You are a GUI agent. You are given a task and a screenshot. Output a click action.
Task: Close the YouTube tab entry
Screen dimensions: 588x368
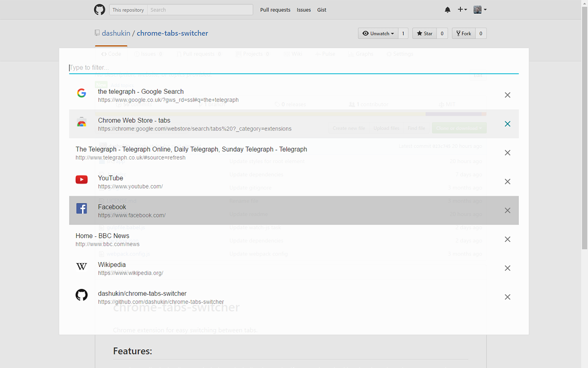tap(508, 182)
